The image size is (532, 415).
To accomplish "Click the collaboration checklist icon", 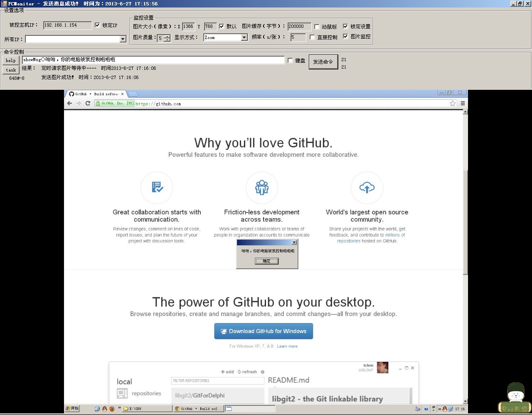I will 157,188.
